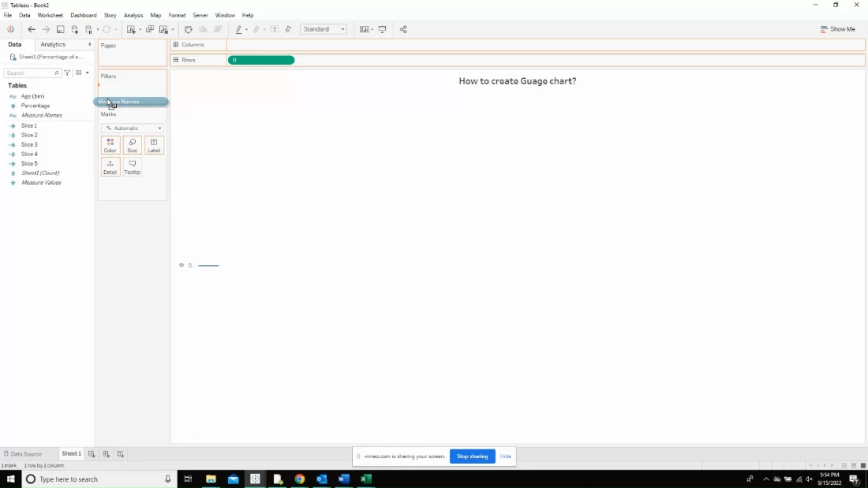Viewport: 868px width, 488px height.
Task: Open Excel from the taskbar
Action: click(x=366, y=479)
